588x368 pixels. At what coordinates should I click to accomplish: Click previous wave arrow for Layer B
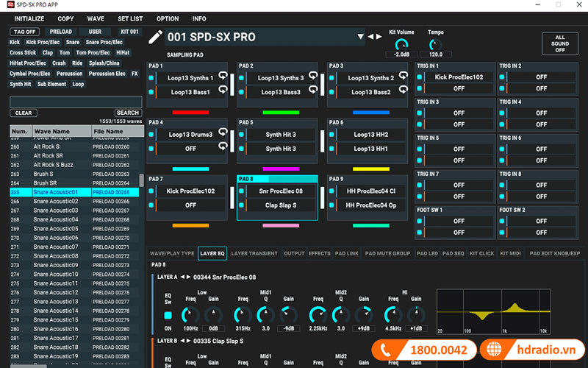[x=182, y=341]
